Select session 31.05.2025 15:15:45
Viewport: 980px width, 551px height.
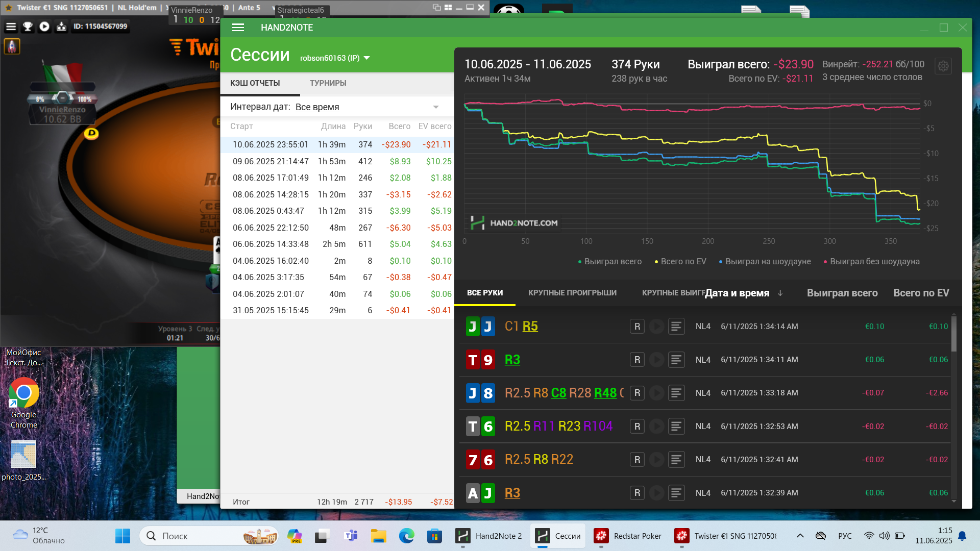coord(337,310)
